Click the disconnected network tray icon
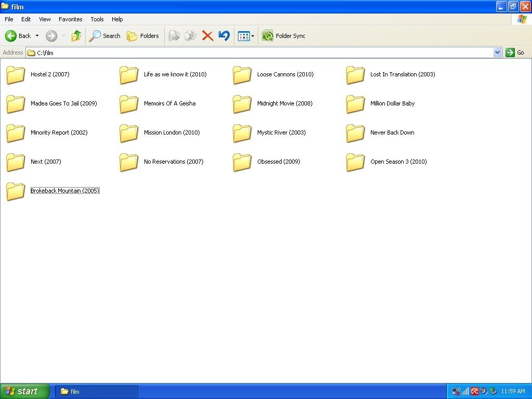 (x=456, y=392)
